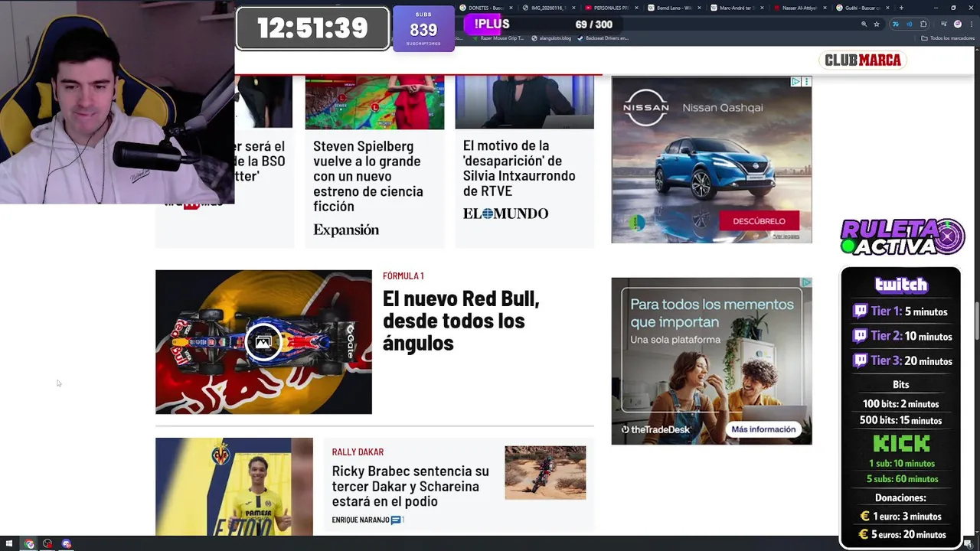Click the Discord icon in the taskbar
Screen dimensions: 980x551
66,544
